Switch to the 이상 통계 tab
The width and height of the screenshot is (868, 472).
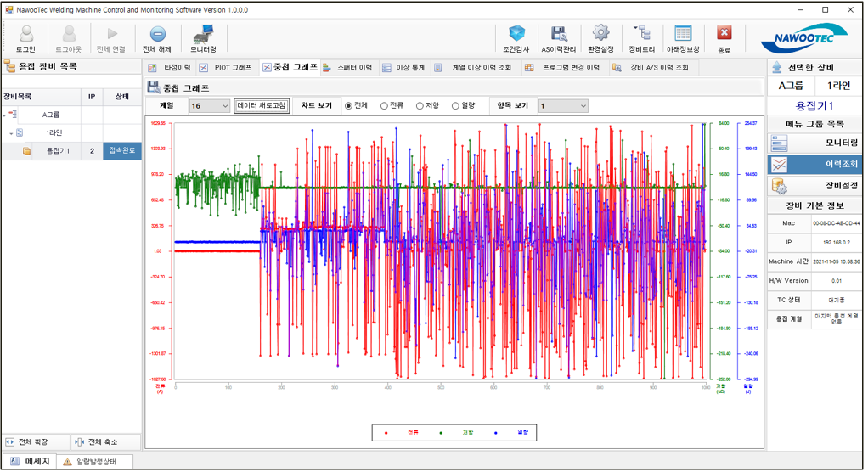(x=404, y=68)
